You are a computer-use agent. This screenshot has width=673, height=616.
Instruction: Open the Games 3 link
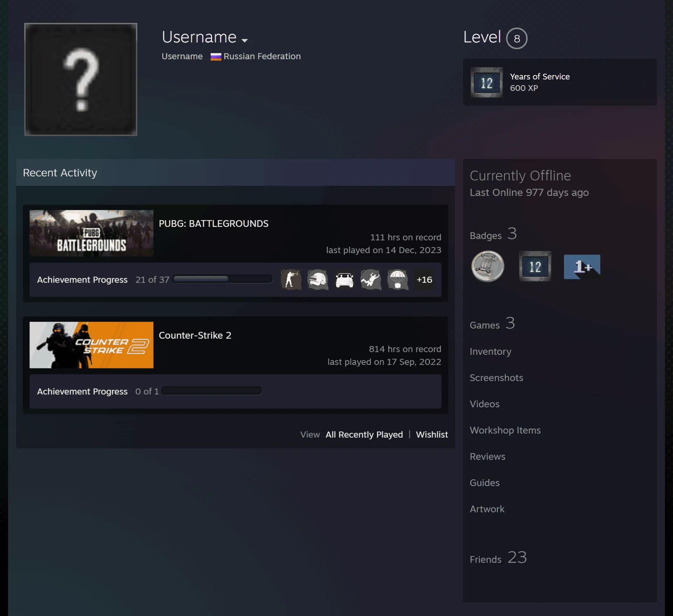pos(492,324)
